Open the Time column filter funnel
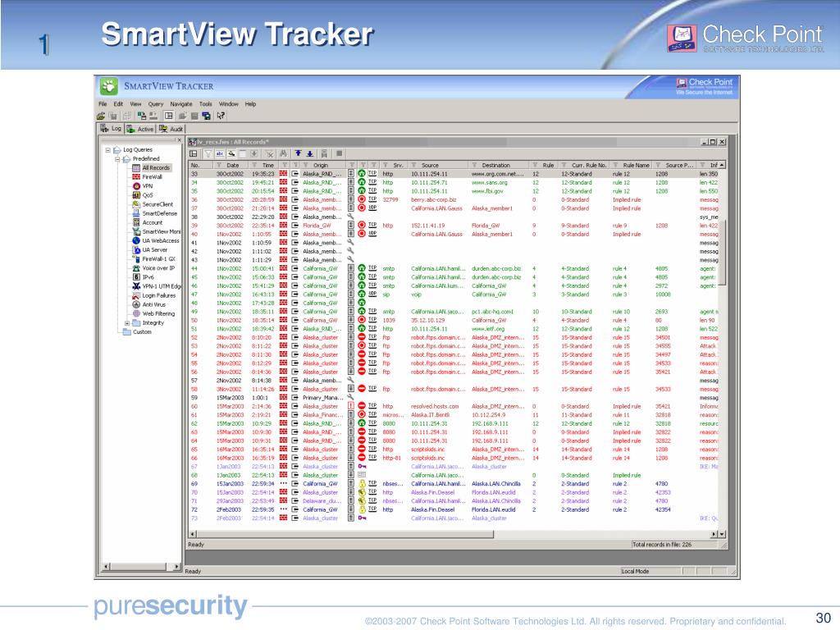Viewport: 840px width, 630px height. [255, 165]
